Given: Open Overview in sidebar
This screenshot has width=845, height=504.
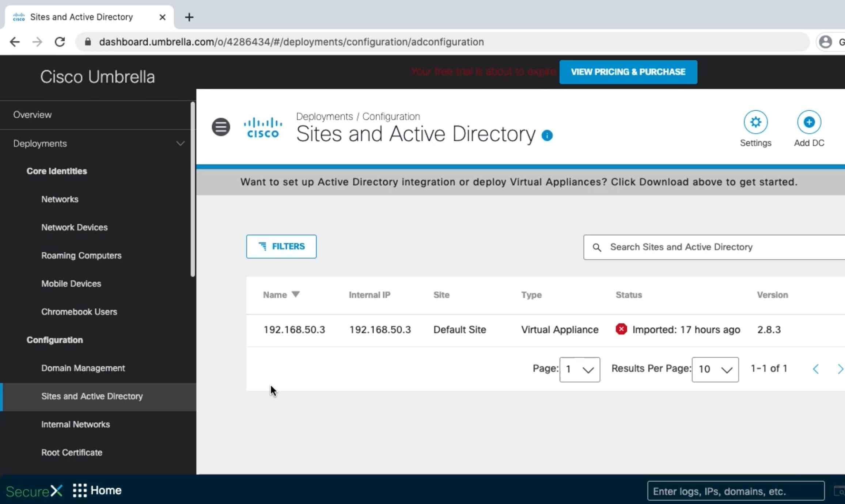Looking at the screenshot, I should [33, 115].
